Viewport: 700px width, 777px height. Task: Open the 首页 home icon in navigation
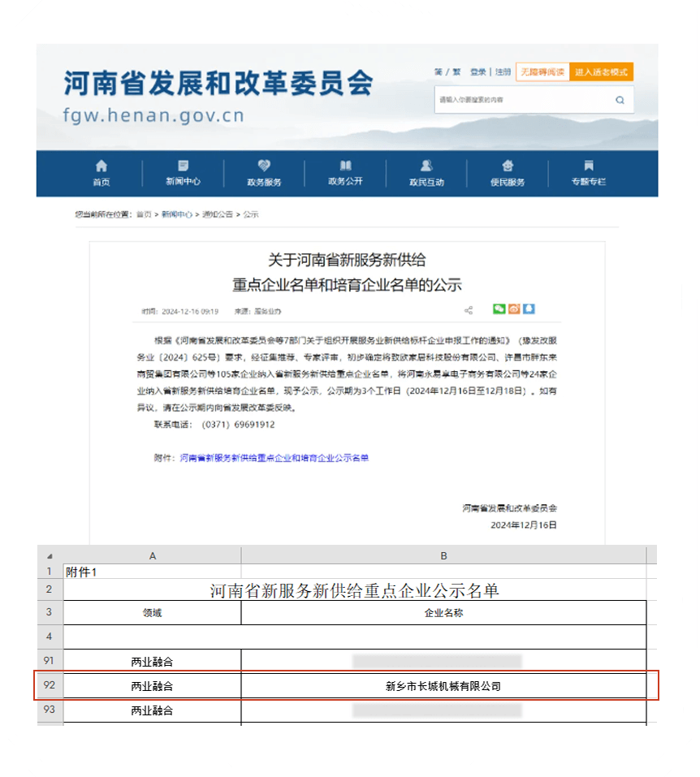pyautogui.click(x=102, y=173)
